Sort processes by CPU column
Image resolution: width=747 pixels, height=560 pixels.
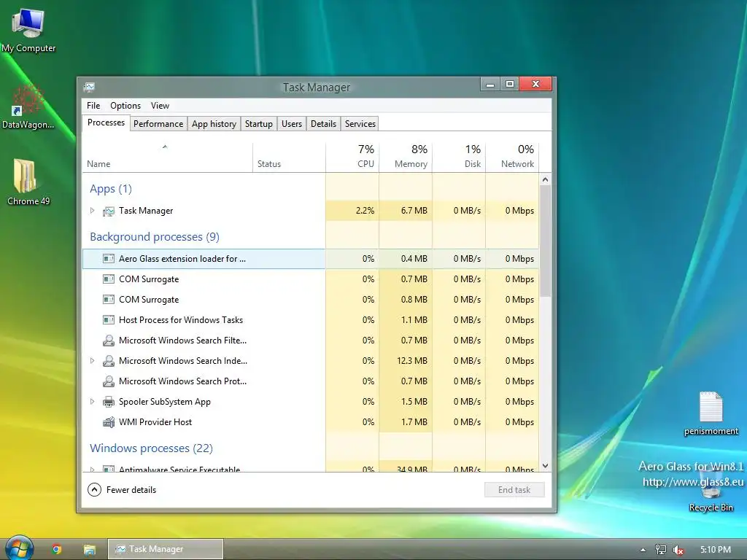pyautogui.click(x=352, y=157)
